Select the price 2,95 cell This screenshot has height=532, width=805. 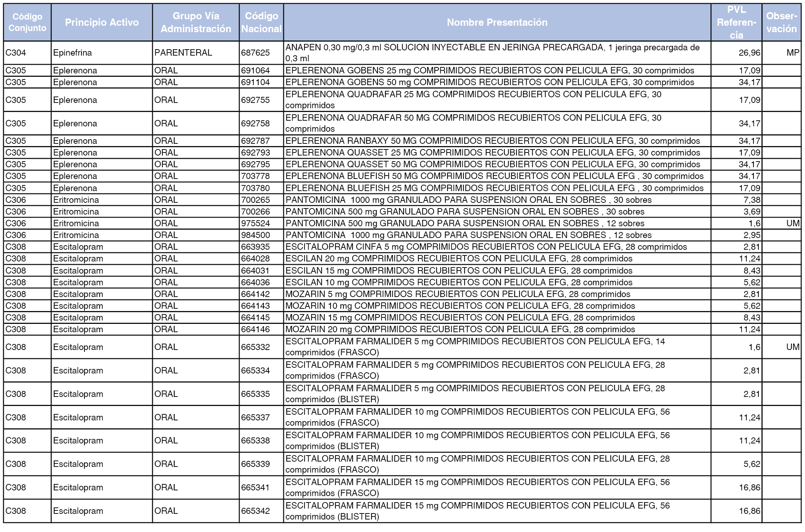[736, 235]
